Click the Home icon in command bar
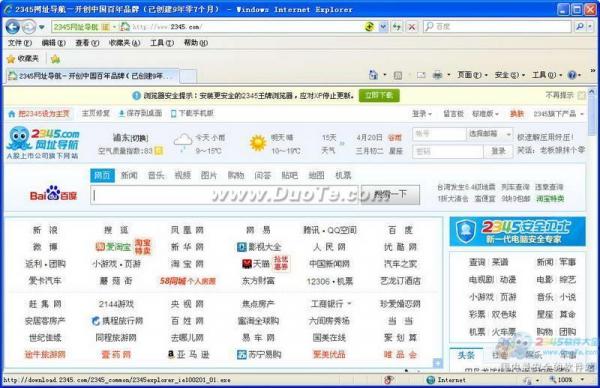The height and width of the screenshot is (388, 600). pos(373,75)
